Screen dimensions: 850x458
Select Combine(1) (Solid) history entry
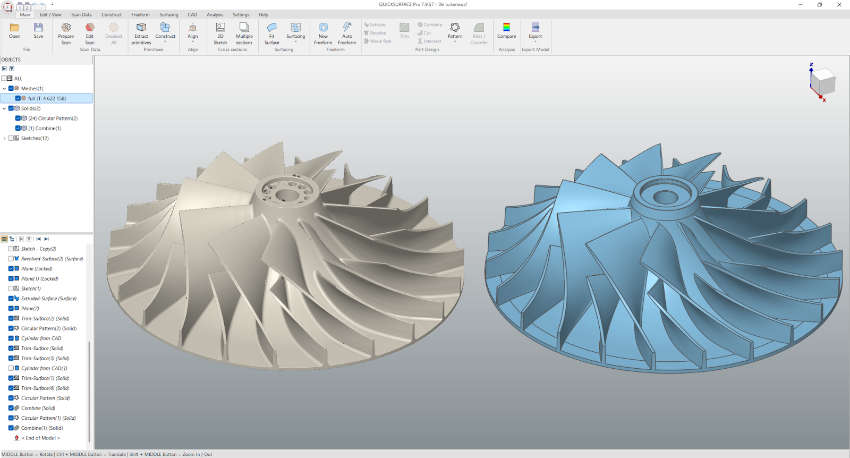coord(42,428)
